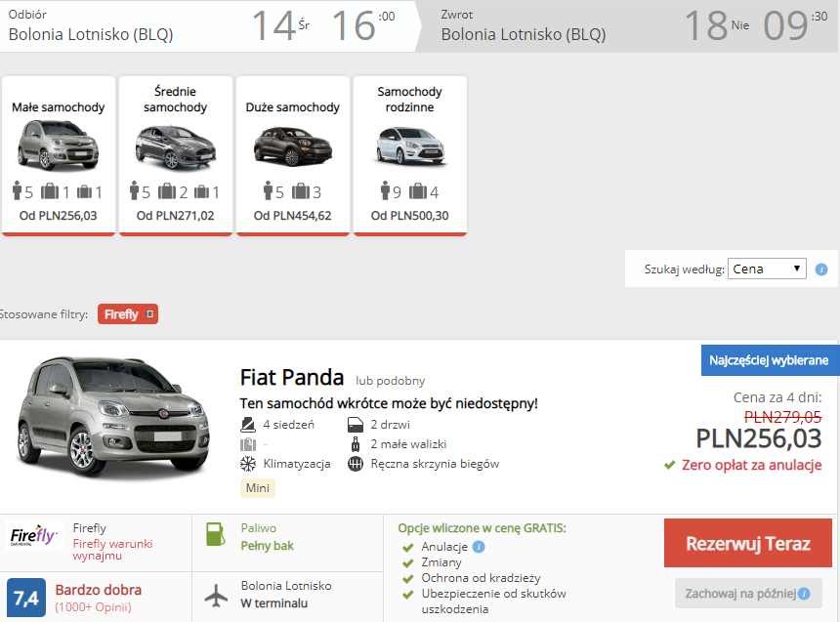Click the airplane pickup location icon
840x622 pixels.
(x=216, y=596)
